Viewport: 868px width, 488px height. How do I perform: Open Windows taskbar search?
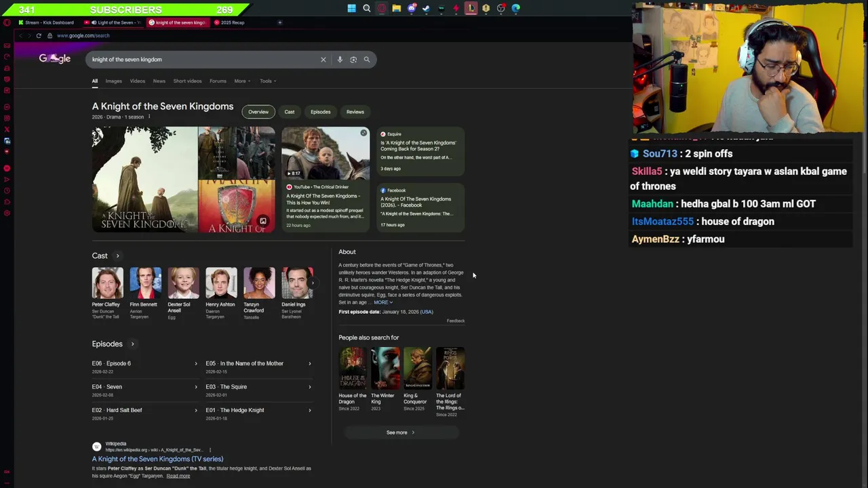pyautogui.click(x=367, y=9)
